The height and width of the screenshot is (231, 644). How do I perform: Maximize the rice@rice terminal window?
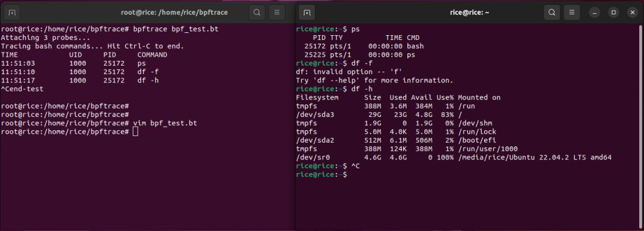(x=614, y=13)
